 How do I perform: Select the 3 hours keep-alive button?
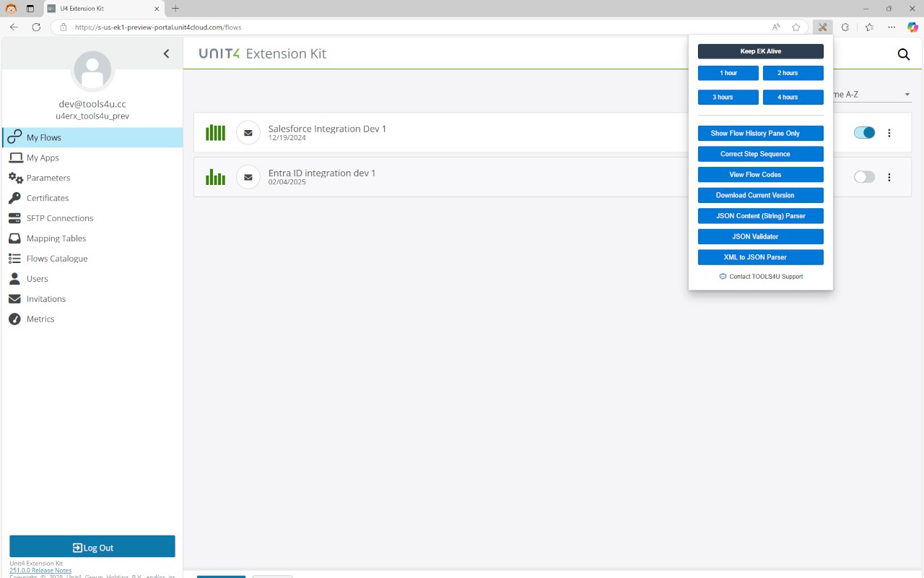[x=728, y=97]
